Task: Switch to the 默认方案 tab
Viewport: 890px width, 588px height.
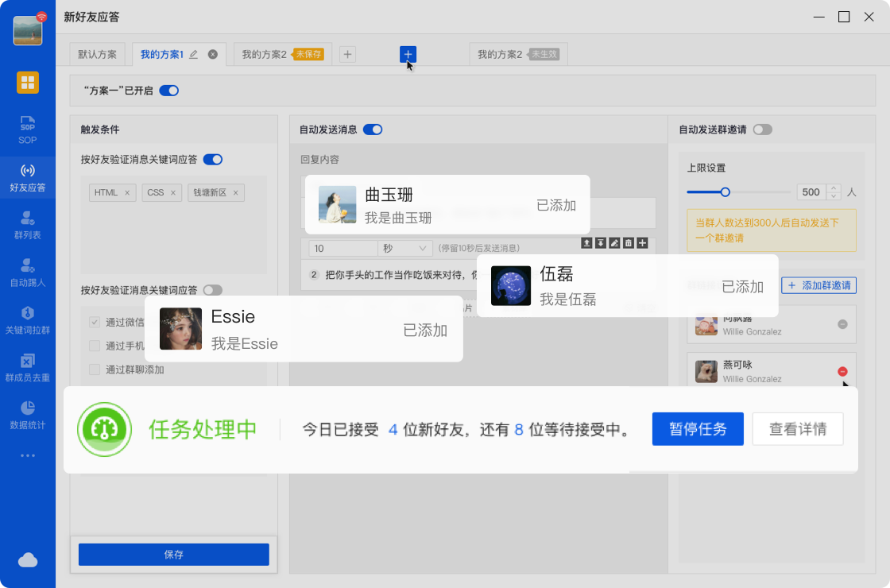Action: click(97, 55)
